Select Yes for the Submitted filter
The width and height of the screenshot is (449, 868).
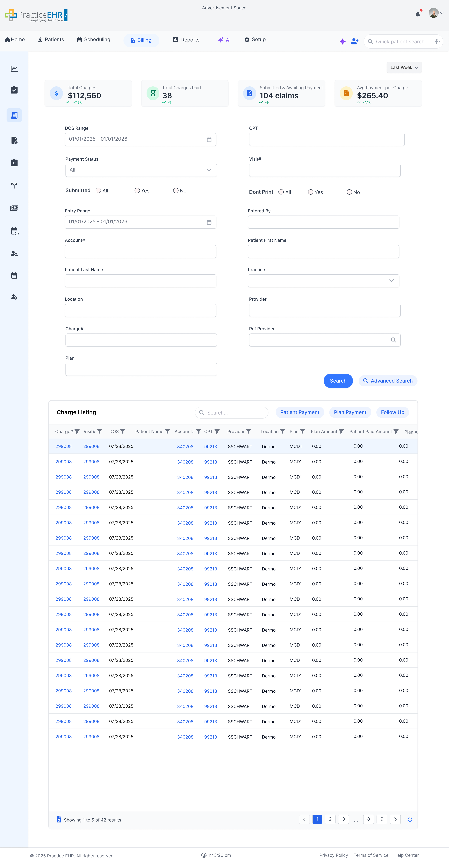click(137, 190)
